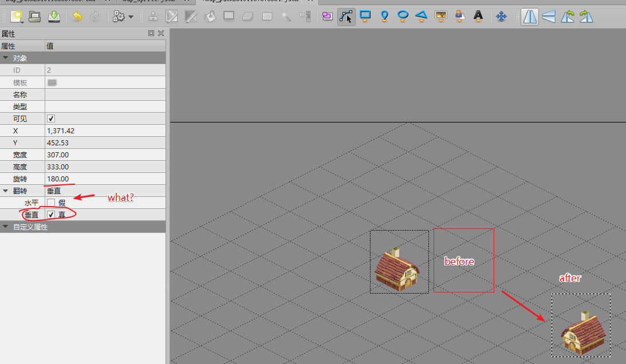Viewport: 626px width, 364px height.
Task: Redo the last undone action
Action: pyautogui.click(x=95, y=17)
